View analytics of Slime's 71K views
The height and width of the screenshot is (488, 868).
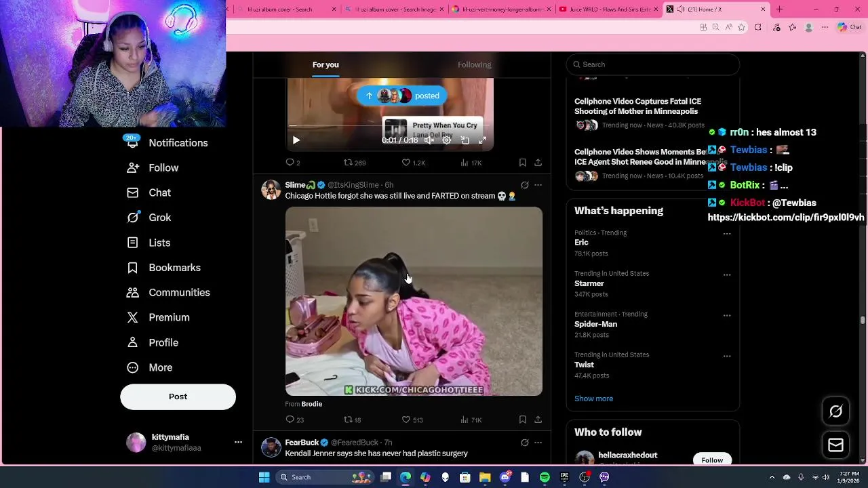point(471,420)
